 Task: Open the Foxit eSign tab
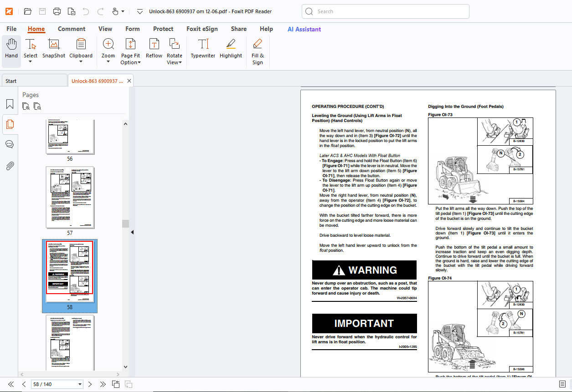pos(202,29)
